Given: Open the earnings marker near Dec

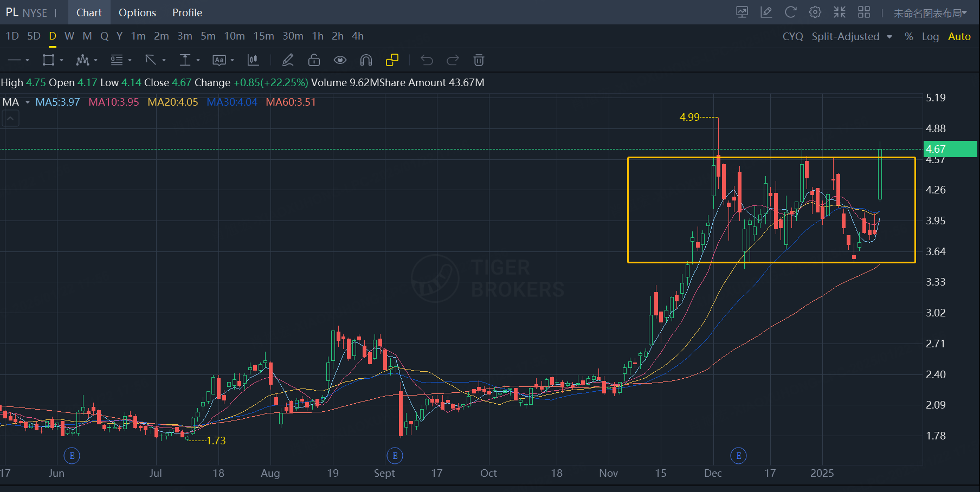Looking at the screenshot, I should coord(739,456).
